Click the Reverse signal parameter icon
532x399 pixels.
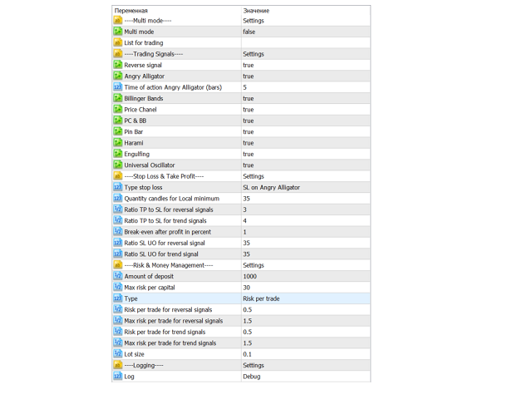coord(117,65)
